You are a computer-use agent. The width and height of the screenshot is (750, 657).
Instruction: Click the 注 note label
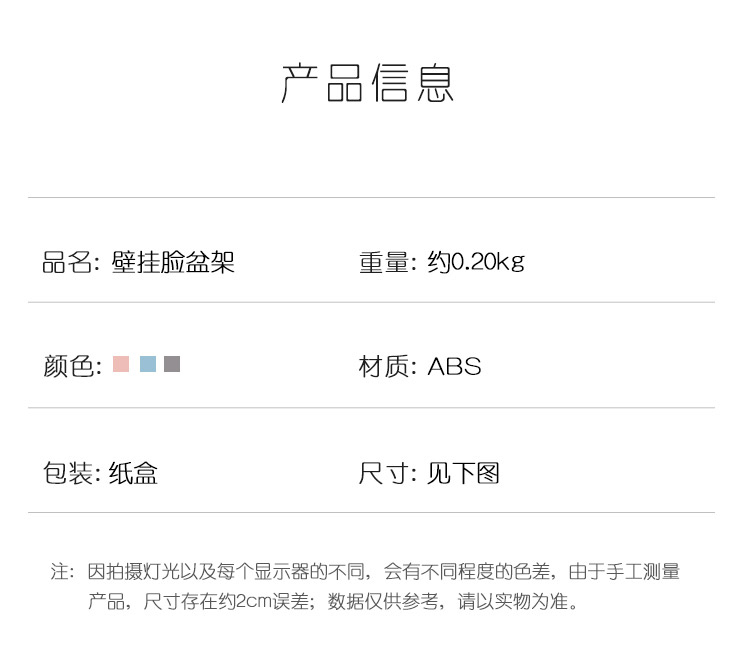tap(59, 571)
